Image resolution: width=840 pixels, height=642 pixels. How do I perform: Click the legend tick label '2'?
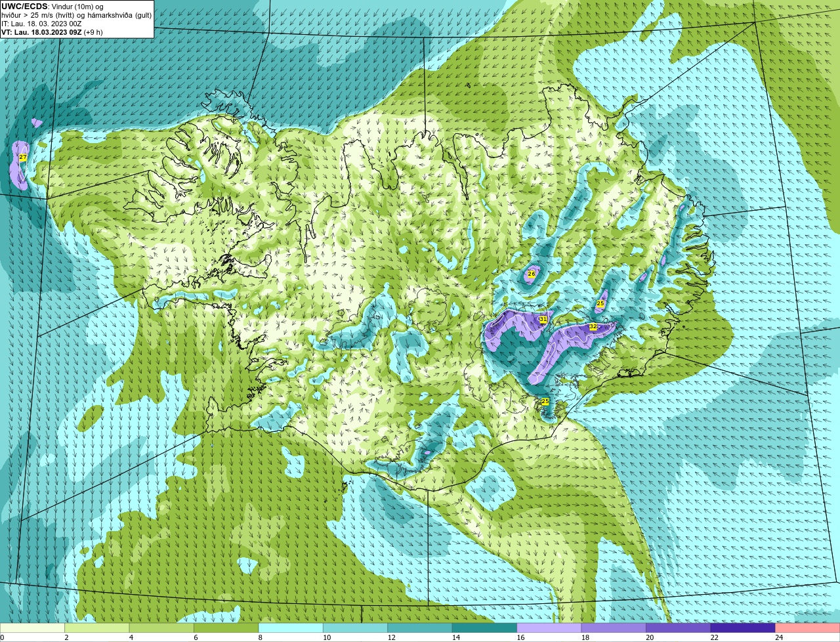pos(66,637)
